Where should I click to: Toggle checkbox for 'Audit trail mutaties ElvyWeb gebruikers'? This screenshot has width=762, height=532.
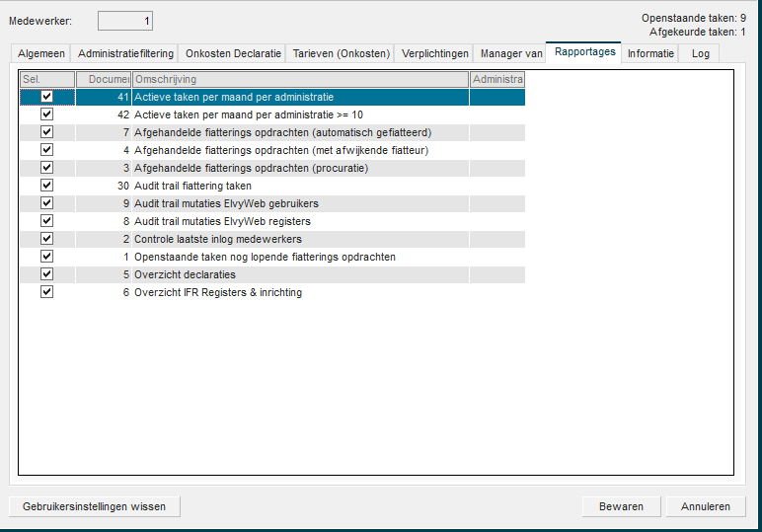point(46,203)
